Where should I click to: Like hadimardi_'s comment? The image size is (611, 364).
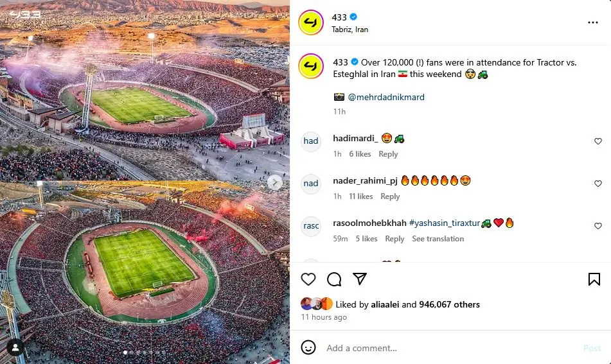click(598, 141)
